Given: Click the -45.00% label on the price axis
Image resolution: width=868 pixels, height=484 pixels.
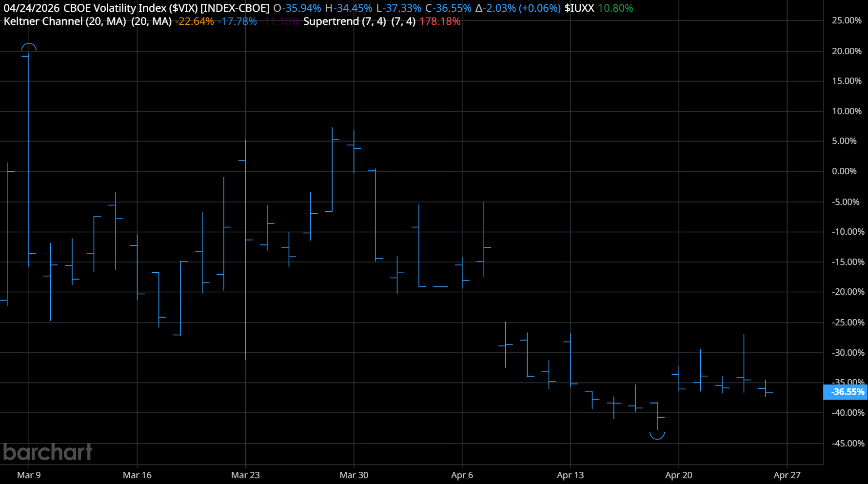Looking at the screenshot, I should pos(848,444).
